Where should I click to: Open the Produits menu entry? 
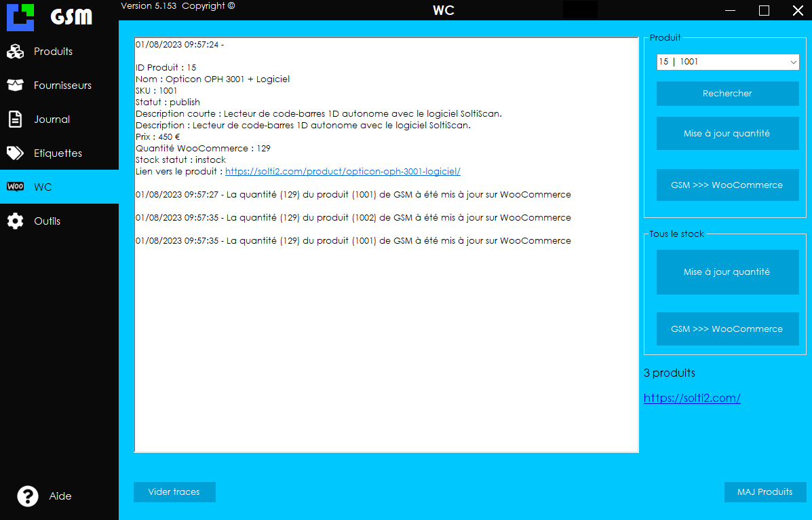point(59,52)
